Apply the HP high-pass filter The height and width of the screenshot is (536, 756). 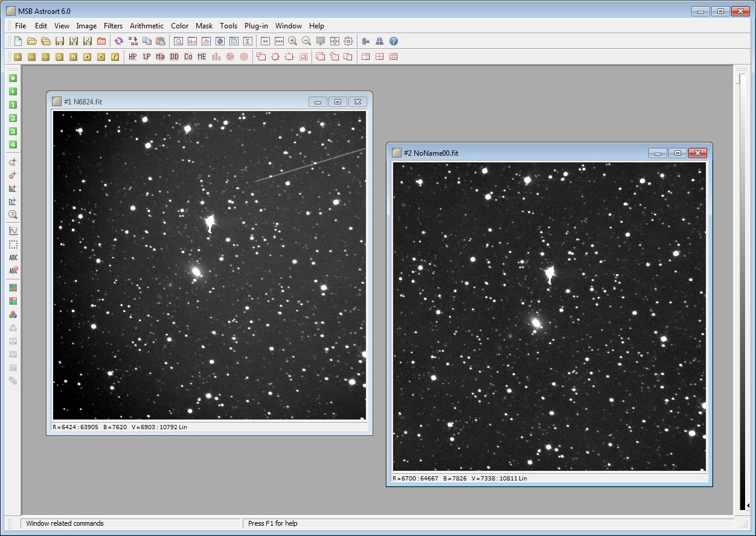(132, 56)
